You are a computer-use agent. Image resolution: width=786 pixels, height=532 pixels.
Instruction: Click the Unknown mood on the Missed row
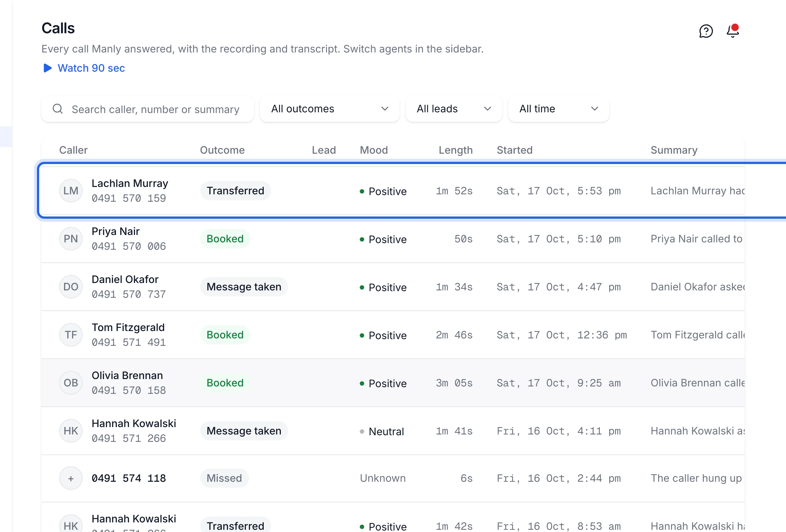pyautogui.click(x=382, y=478)
